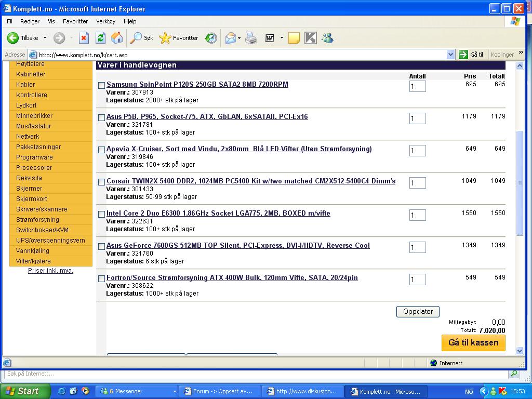Click the search icon in bottom search bar

coord(514,374)
